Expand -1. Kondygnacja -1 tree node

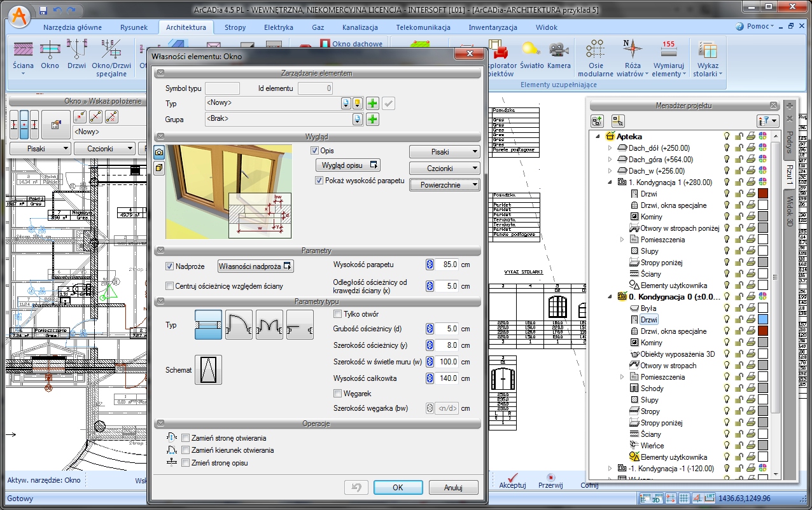coord(610,469)
